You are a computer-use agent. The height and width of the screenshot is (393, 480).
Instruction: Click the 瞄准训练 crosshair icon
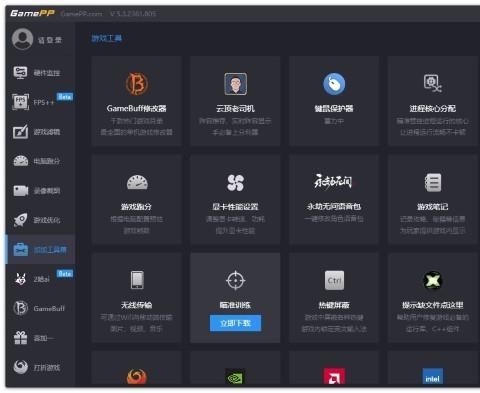[235, 280]
